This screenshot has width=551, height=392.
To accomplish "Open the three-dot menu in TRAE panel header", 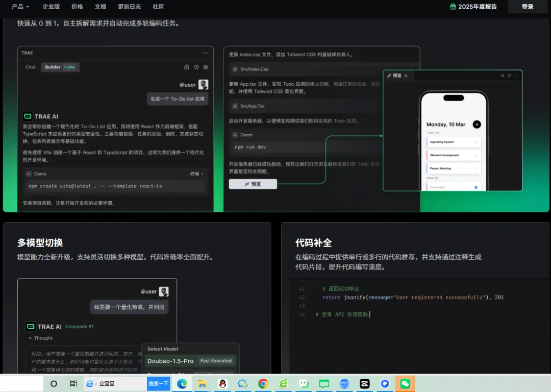I will (205, 53).
